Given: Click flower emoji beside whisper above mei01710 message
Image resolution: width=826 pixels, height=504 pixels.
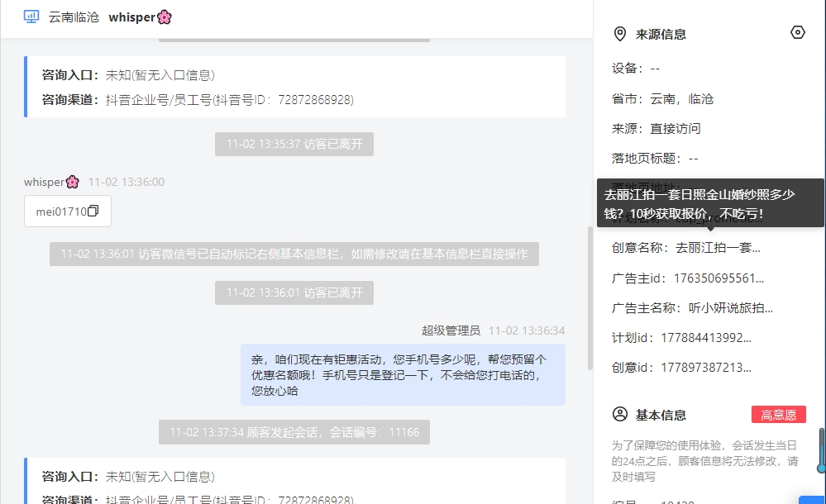Looking at the screenshot, I should point(72,182).
